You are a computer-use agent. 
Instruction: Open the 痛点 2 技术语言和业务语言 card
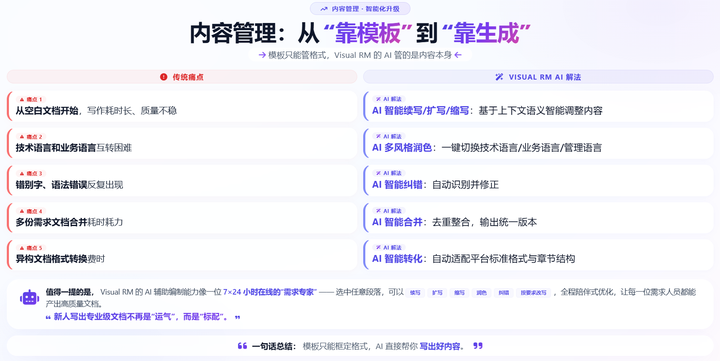point(182,143)
